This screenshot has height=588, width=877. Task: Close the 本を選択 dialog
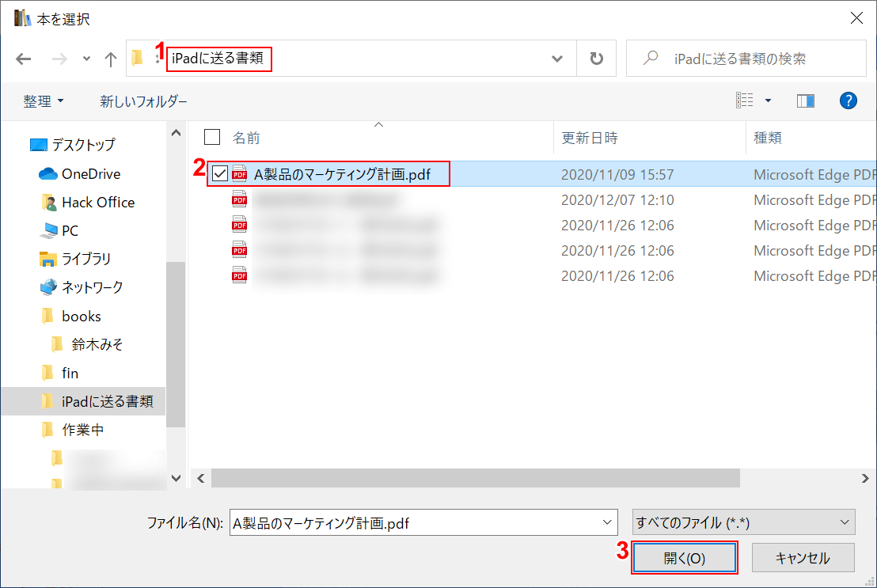click(856, 18)
